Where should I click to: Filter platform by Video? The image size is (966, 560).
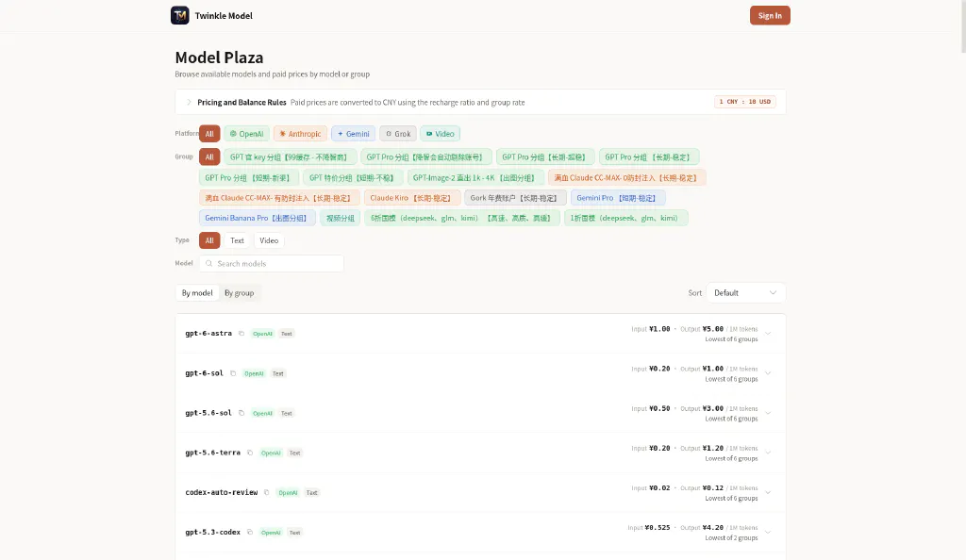tap(440, 134)
